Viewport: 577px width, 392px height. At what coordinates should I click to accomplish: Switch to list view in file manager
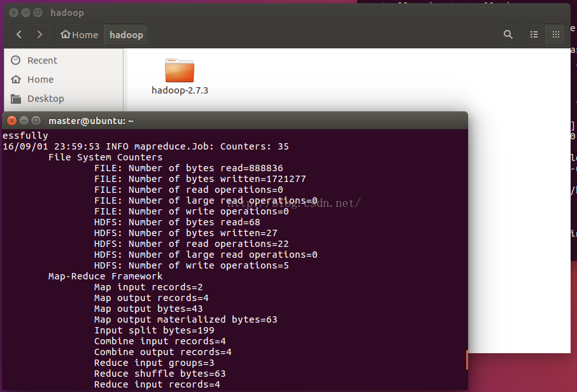pyautogui.click(x=534, y=34)
